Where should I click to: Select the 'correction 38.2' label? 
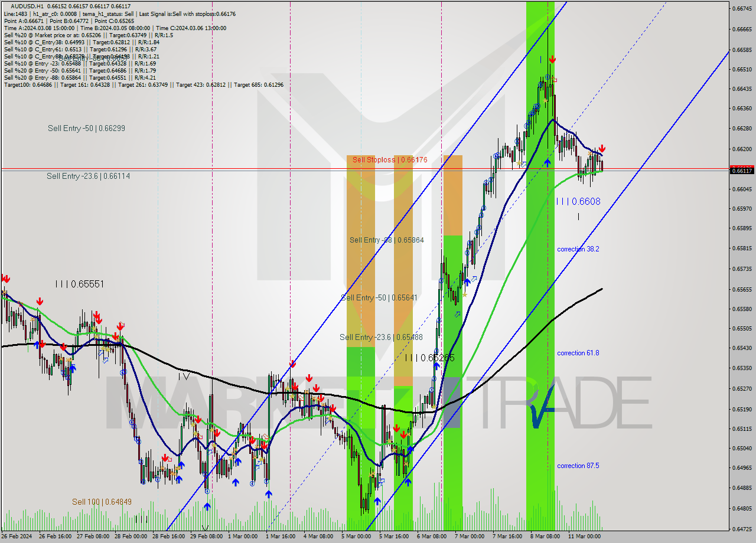tap(578, 249)
